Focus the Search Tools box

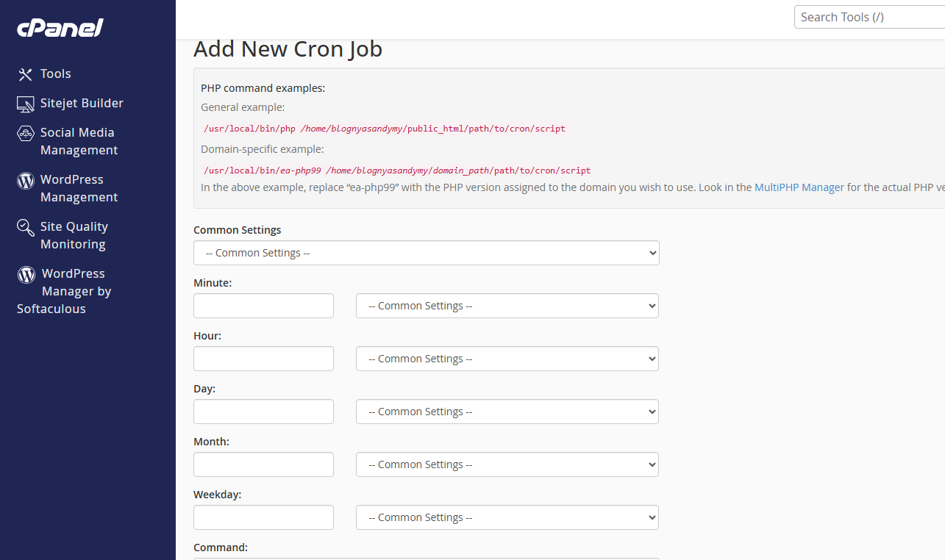(869, 17)
